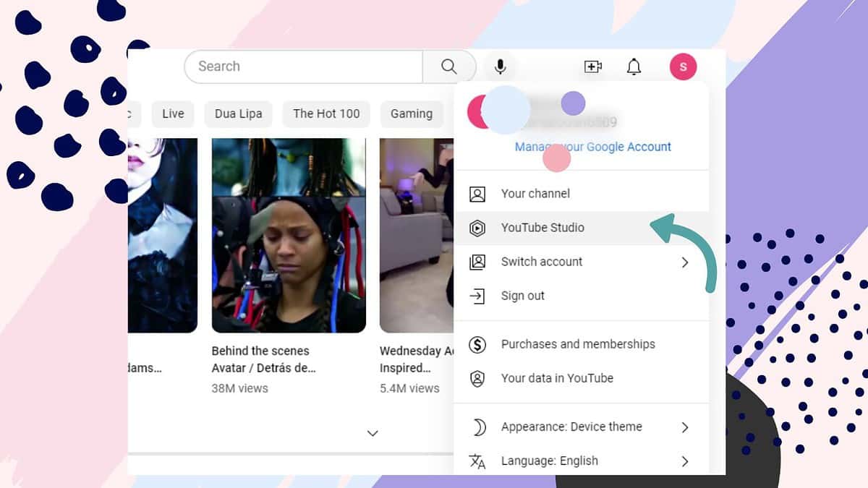Viewport: 868px width, 488px height.
Task: Open the Create video camera icon
Action: [593, 67]
